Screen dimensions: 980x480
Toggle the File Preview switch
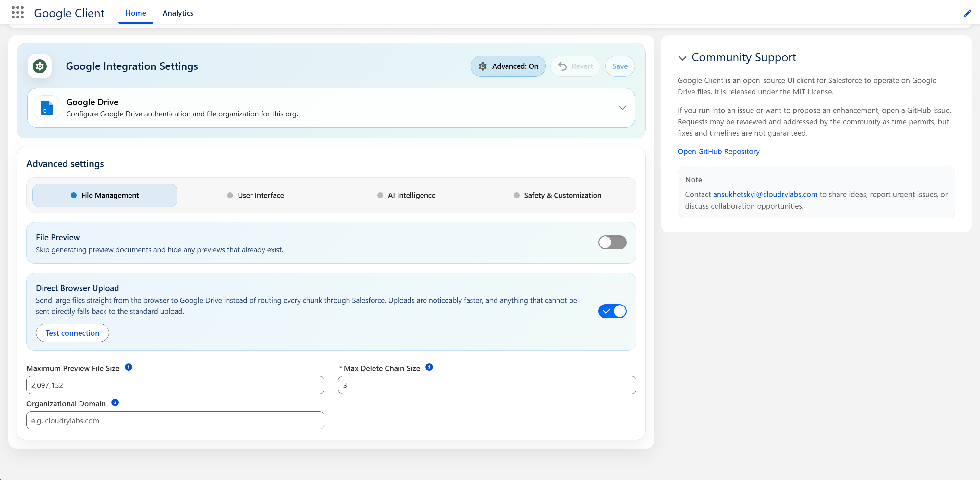click(x=612, y=243)
